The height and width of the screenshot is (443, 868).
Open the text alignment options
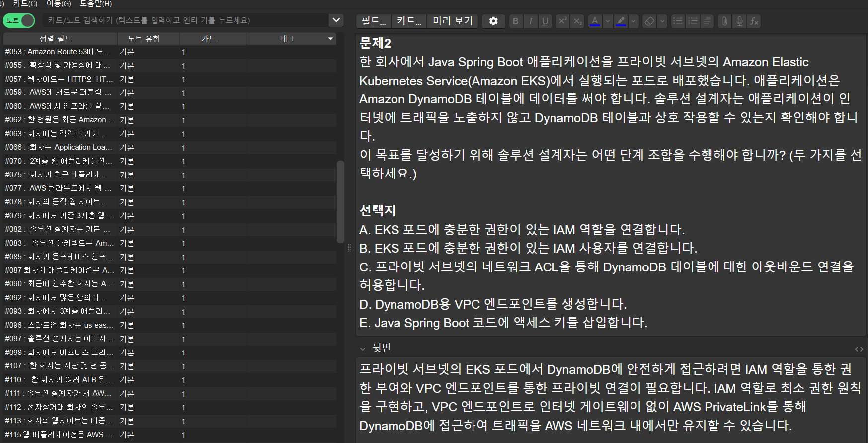[707, 21]
